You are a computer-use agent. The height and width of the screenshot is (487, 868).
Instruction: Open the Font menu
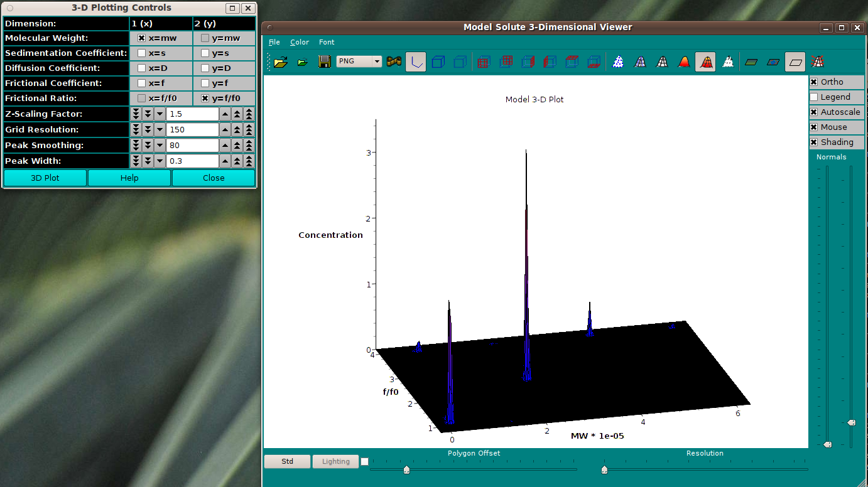click(327, 42)
